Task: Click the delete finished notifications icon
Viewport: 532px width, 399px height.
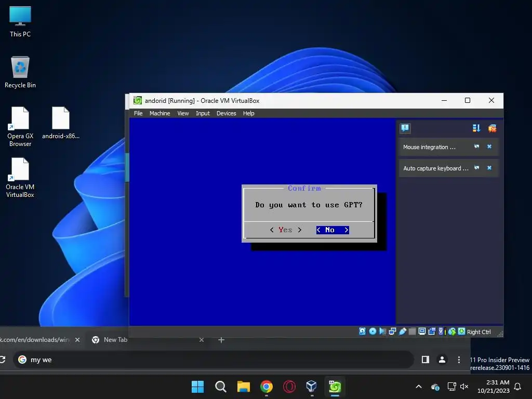Action: coord(493,128)
